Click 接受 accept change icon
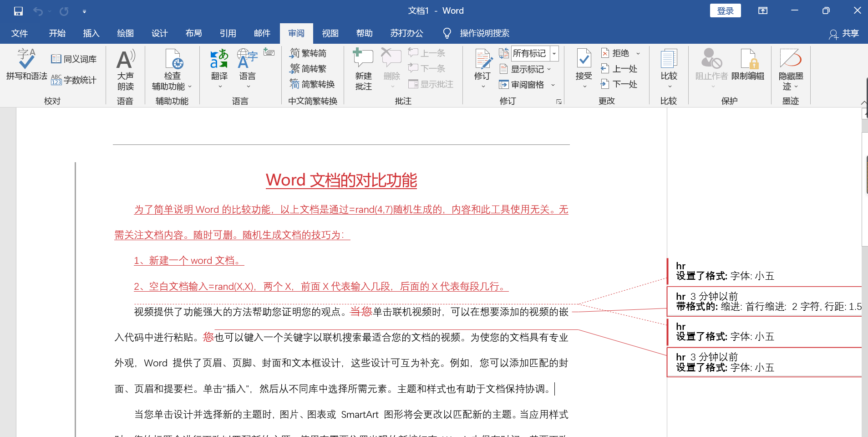Screen dimensions: 868x437 (x=584, y=59)
